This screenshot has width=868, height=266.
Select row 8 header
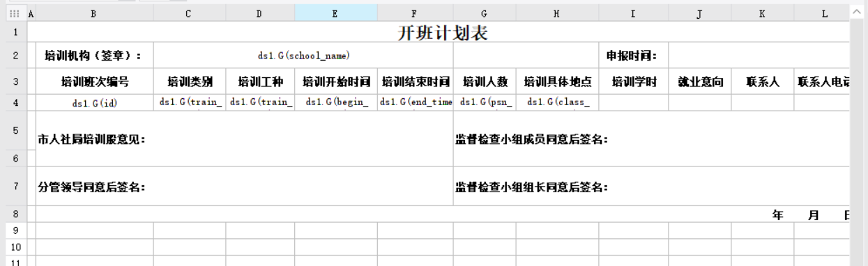pos(15,214)
